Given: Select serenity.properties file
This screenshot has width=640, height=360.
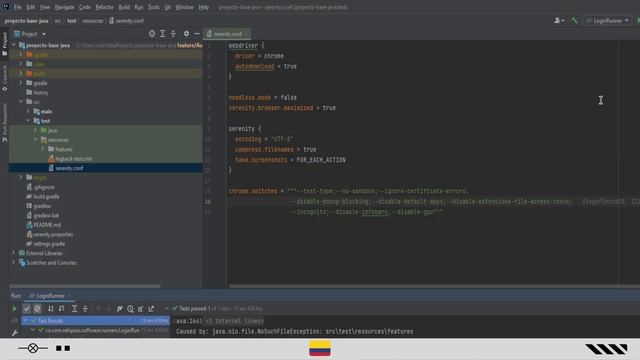Looking at the screenshot, I should pyautogui.click(x=50, y=234).
